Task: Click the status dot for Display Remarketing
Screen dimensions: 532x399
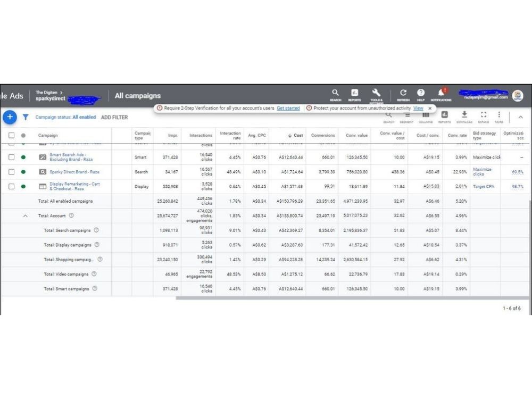Action: click(23, 186)
